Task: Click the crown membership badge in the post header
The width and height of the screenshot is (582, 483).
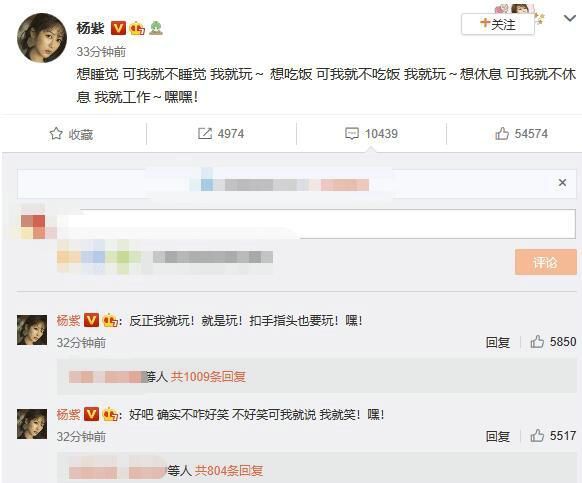Action: tap(137, 28)
